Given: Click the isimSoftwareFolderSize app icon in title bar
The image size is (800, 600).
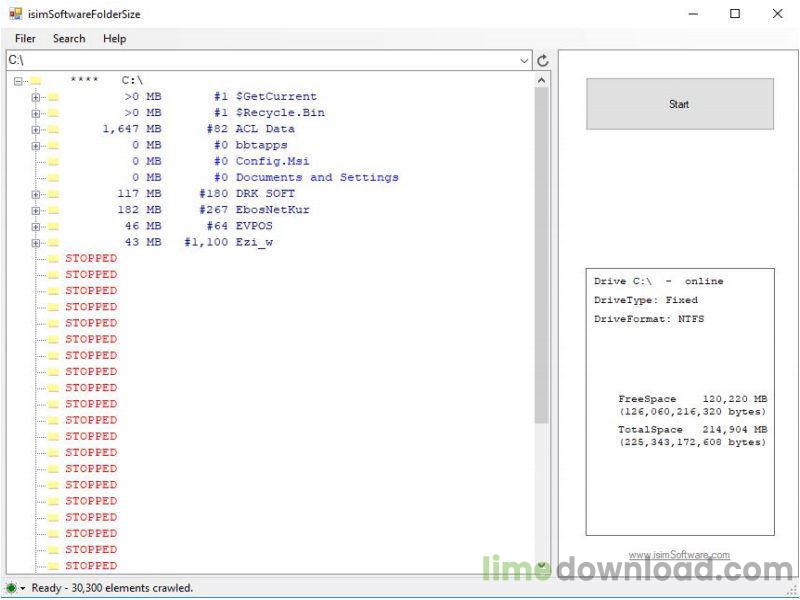Looking at the screenshot, I should pos(15,14).
